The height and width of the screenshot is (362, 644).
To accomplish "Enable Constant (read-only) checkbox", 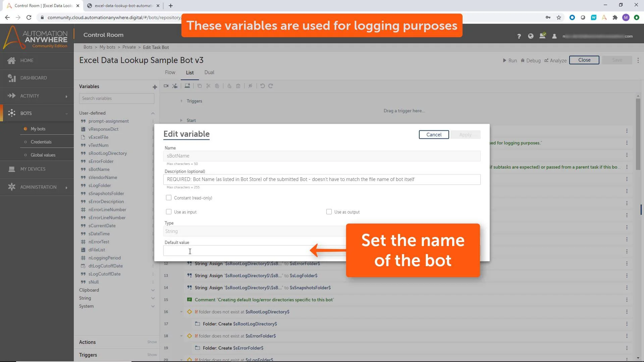I will click(x=169, y=198).
